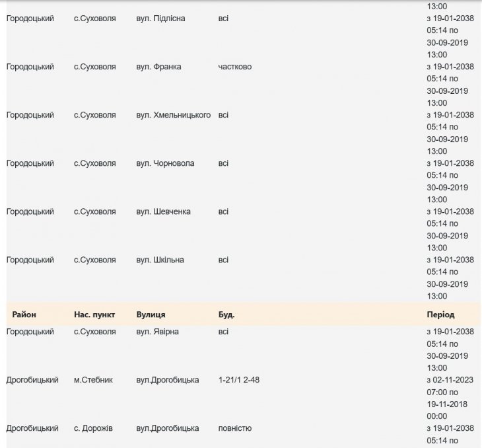This screenshot has width=482, height=448.
Task: Select the вул. Шевченка street cell
Action: coord(163,211)
